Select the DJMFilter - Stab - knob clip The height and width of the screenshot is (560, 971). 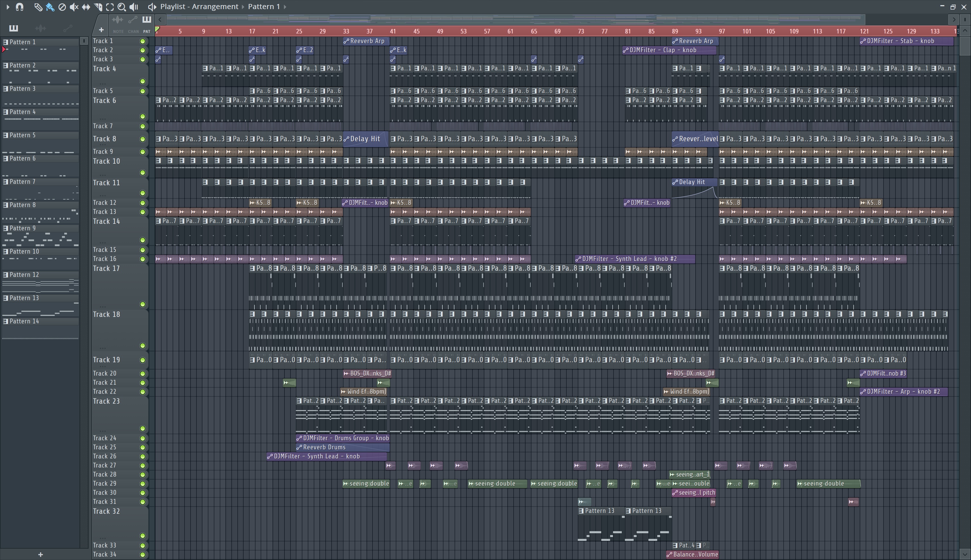coord(907,41)
